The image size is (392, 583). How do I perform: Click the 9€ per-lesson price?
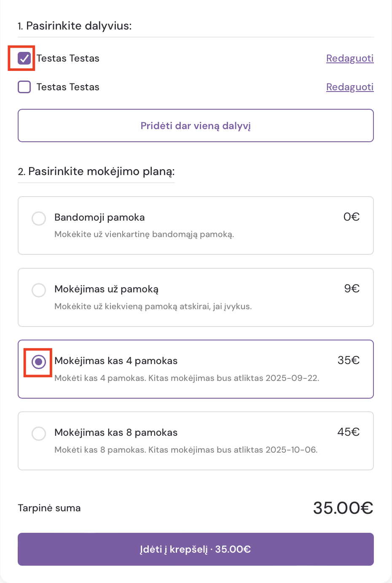tap(352, 289)
